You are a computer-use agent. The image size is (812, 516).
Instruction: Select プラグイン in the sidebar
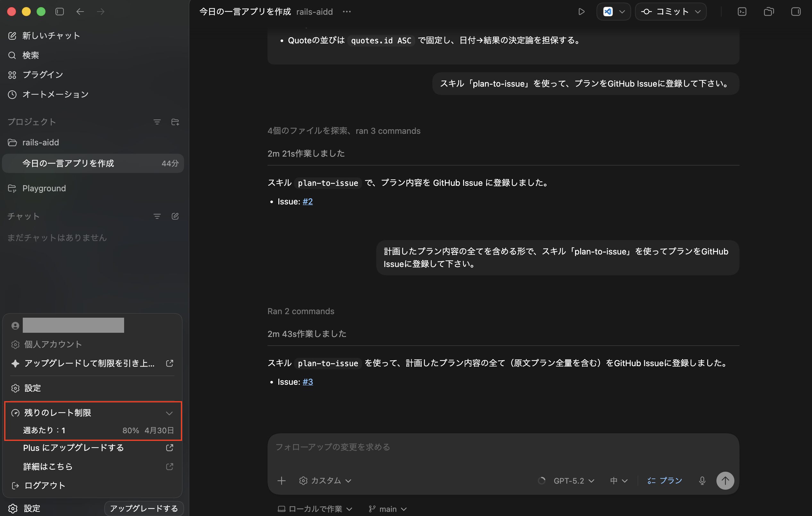click(42, 74)
